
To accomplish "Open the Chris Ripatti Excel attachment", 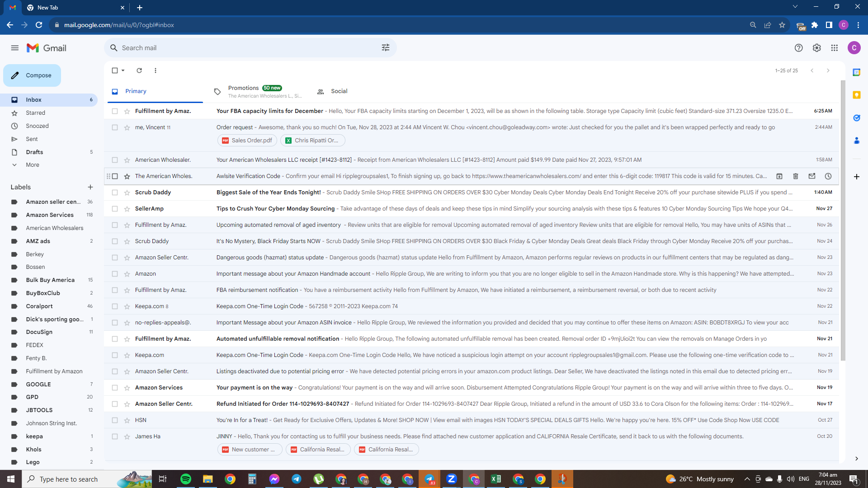I will (312, 141).
